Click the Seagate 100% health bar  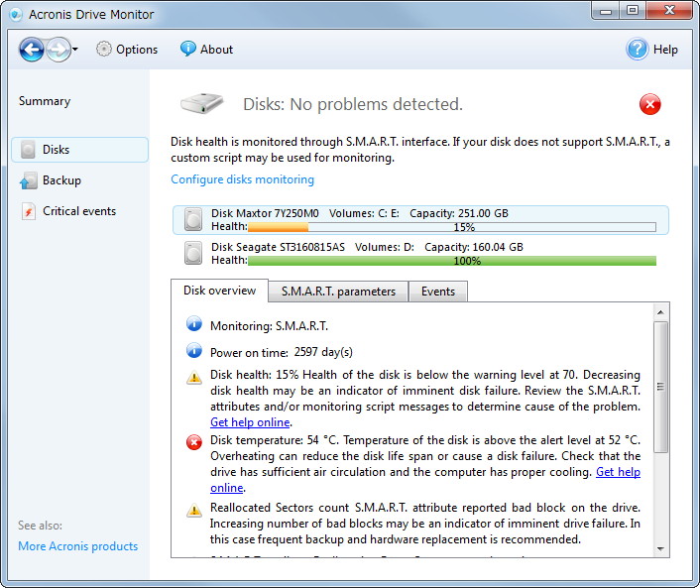pos(452,261)
